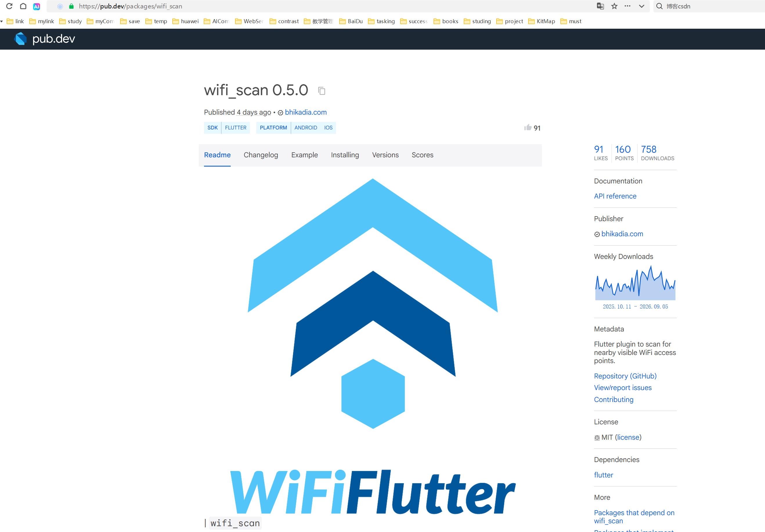The image size is (765, 532).
Task: Click the IOS platform tag
Action: point(328,128)
